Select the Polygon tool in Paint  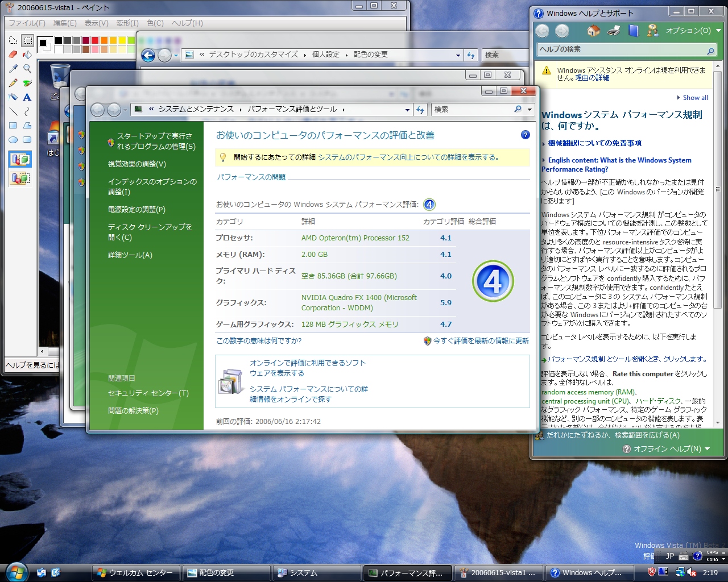[27, 126]
